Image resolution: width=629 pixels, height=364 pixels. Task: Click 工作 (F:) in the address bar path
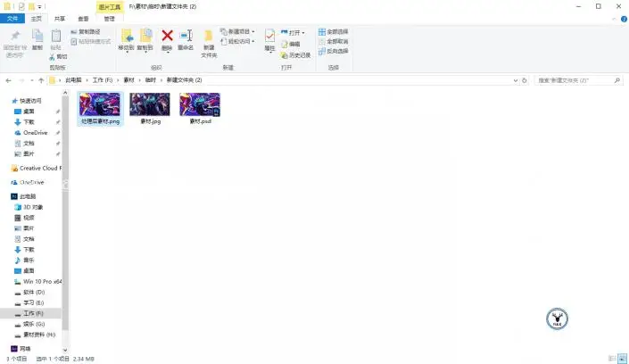(x=103, y=80)
